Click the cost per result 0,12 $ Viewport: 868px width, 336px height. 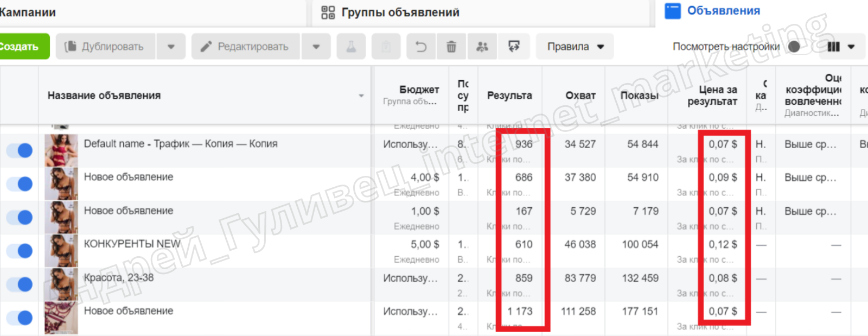coord(723,244)
